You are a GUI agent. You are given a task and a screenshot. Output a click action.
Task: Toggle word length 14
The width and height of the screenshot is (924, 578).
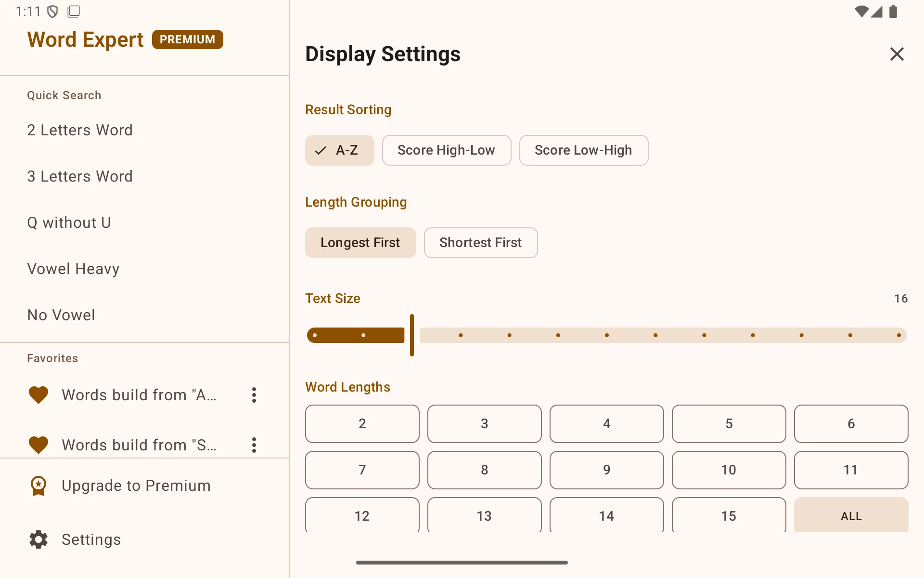(x=607, y=514)
